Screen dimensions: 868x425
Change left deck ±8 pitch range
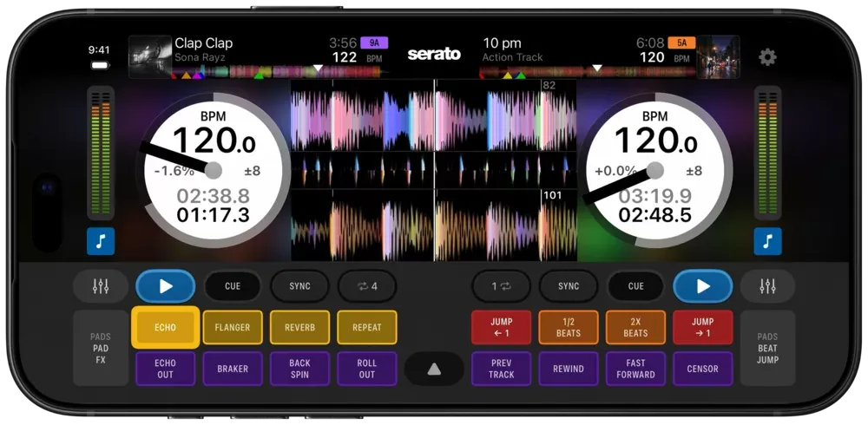tap(253, 171)
